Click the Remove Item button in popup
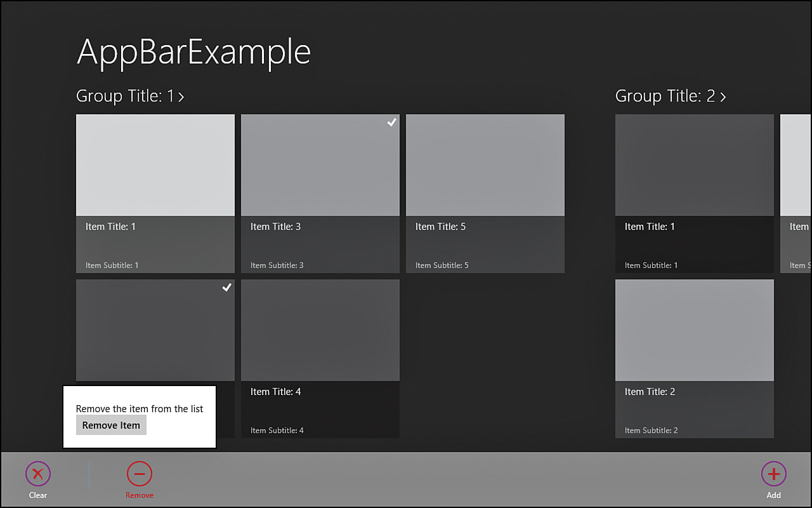Image resolution: width=812 pixels, height=508 pixels. pos(111,425)
